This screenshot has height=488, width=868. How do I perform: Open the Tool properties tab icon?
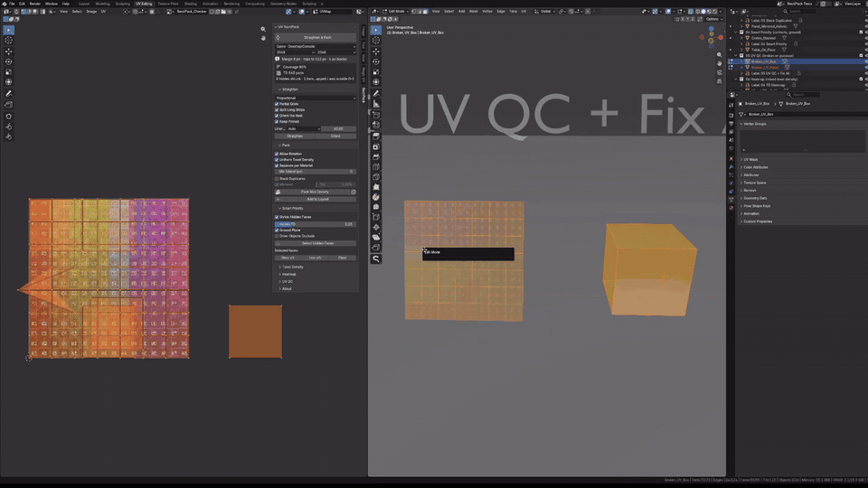click(x=731, y=105)
